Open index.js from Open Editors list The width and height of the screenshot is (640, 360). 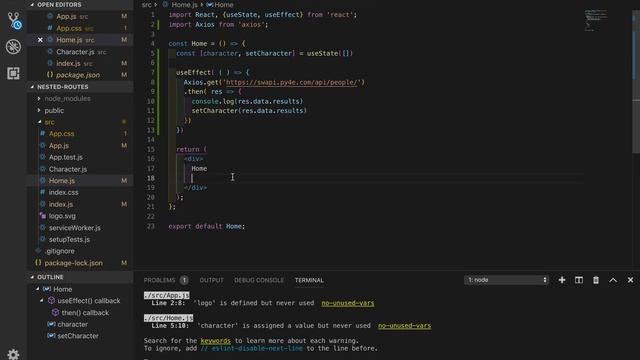pos(80,64)
